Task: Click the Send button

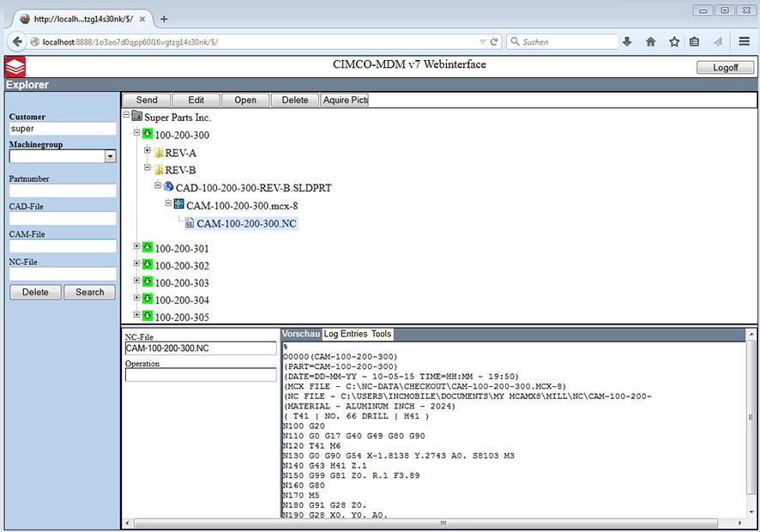Action: (147, 100)
